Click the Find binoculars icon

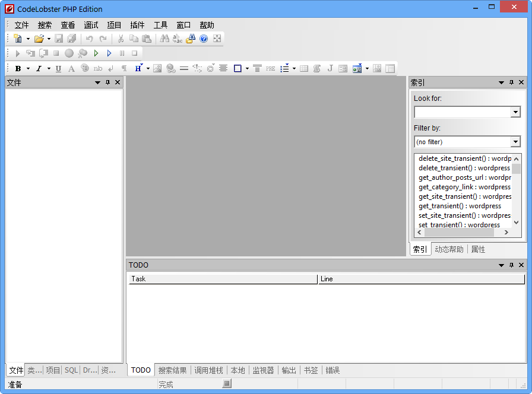click(x=164, y=39)
